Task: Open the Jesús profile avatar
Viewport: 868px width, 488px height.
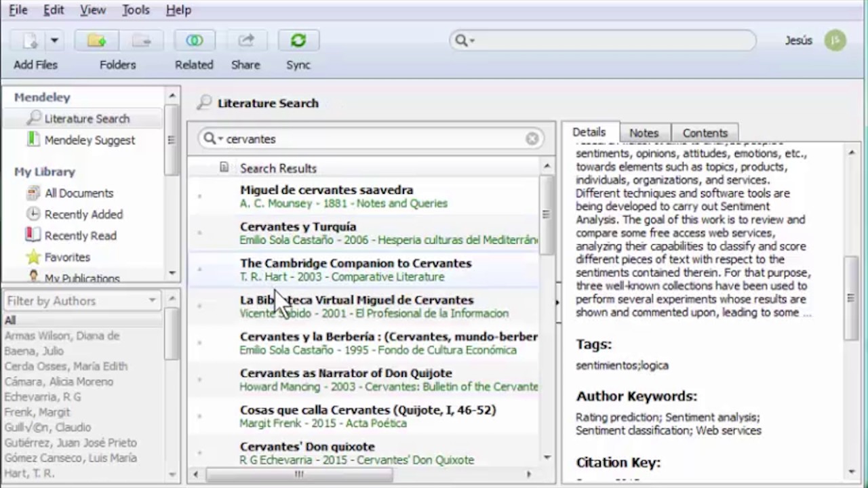Action: (x=835, y=41)
